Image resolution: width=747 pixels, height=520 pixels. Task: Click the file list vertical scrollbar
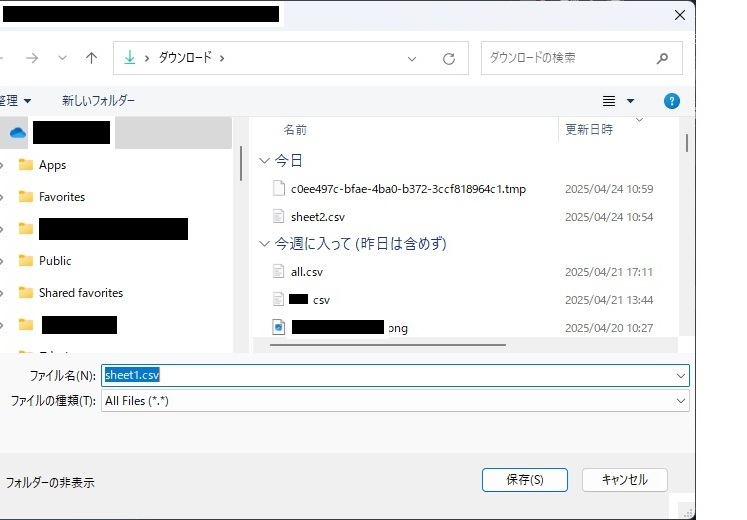click(686, 143)
